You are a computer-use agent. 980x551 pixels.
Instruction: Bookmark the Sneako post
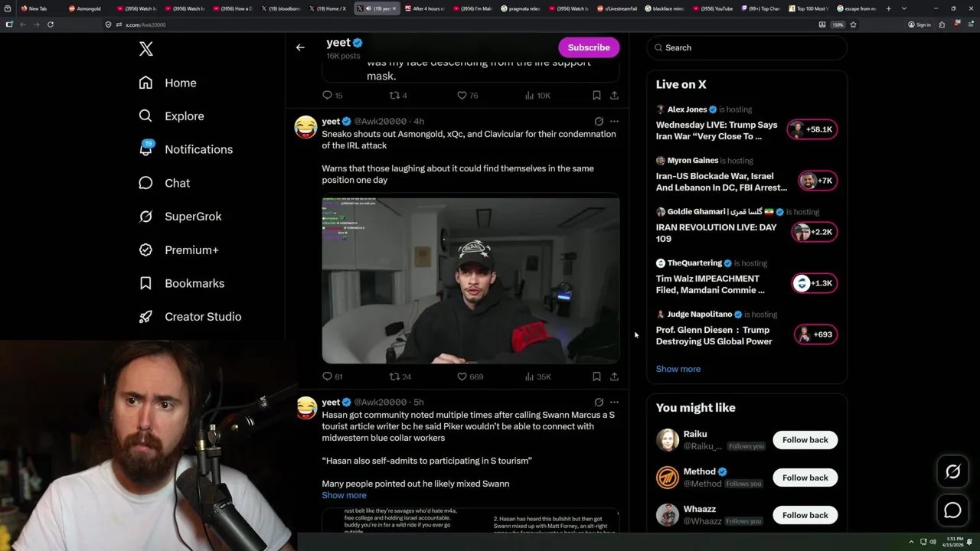pyautogui.click(x=596, y=377)
